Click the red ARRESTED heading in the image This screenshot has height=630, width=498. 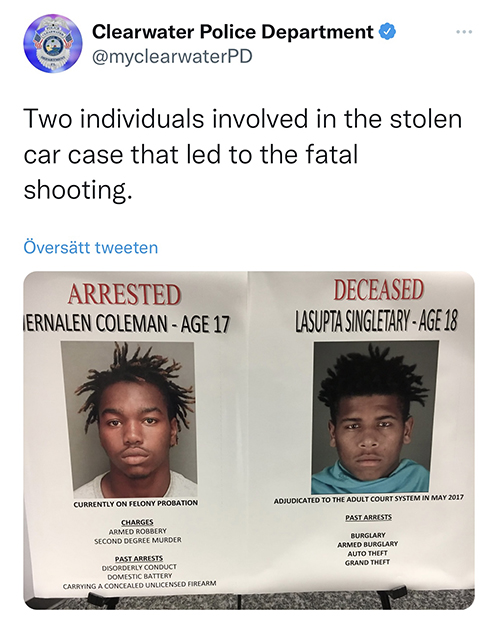tap(124, 294)
